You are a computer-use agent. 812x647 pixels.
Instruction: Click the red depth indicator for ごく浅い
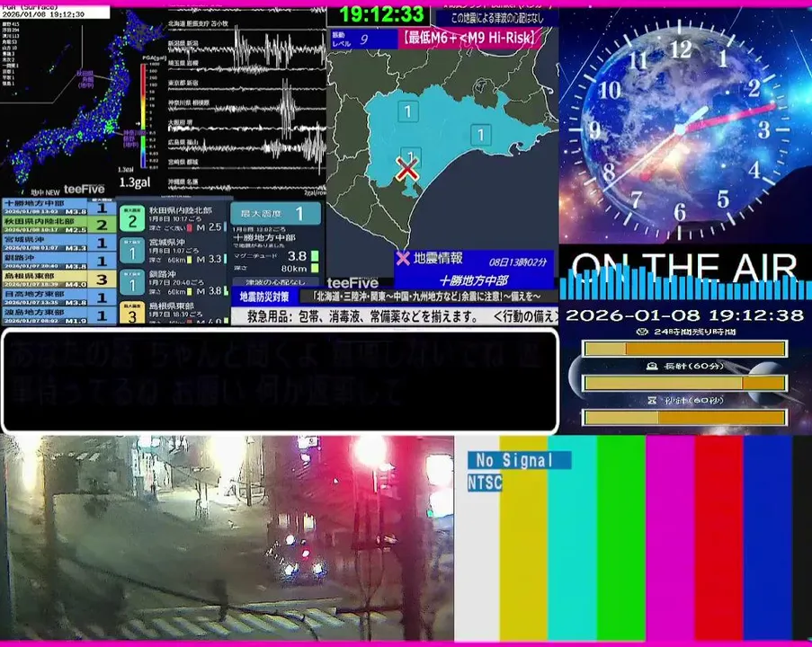tap(190, 227)
